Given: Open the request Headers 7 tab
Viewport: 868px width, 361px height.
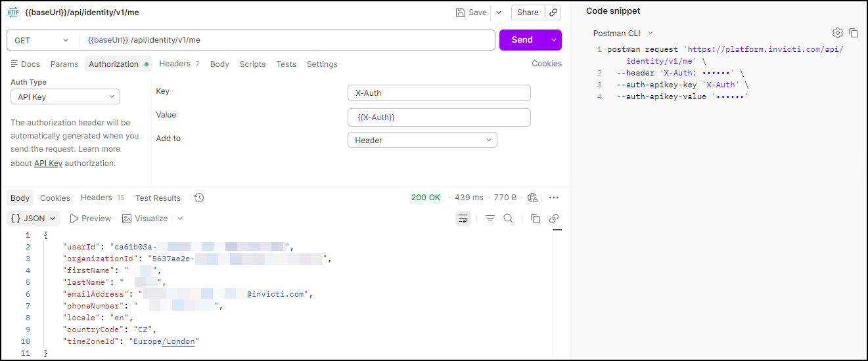Looking at the screenshot, I should point(179,64).
